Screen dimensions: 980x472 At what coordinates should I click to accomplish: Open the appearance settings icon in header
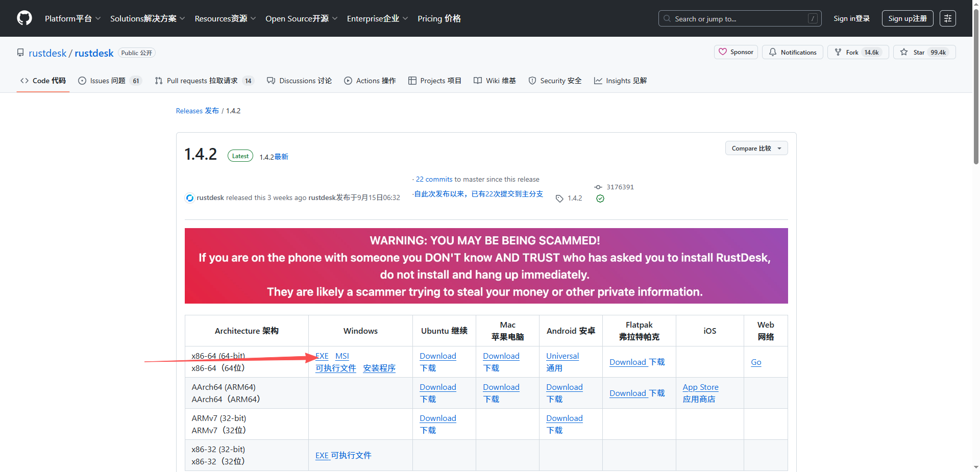click(x=948, y=18)
